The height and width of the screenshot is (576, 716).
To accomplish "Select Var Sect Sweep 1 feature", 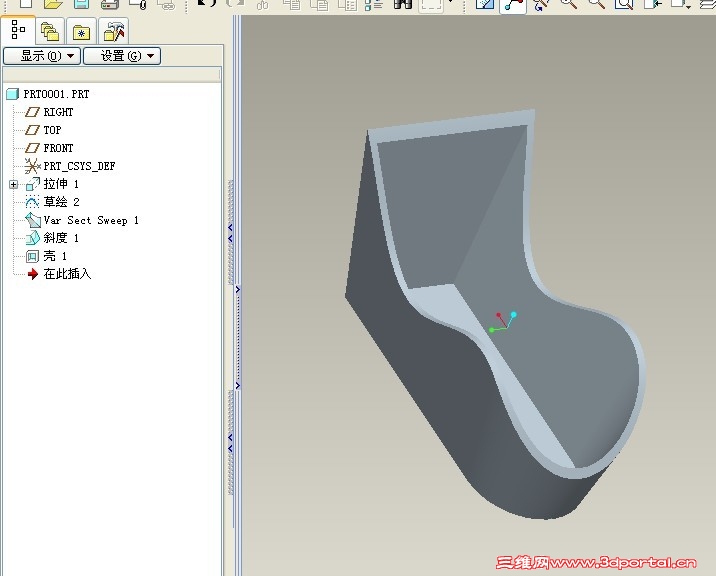I will [82, 220].
